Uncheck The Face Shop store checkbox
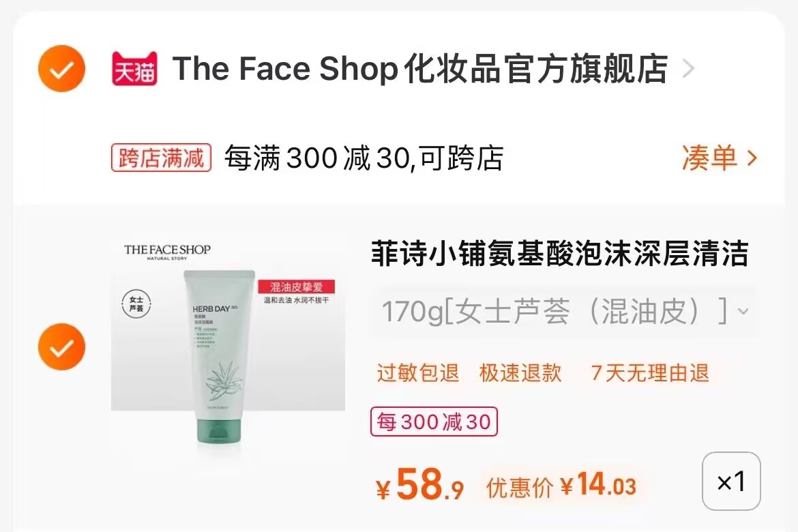The image size is (798, 532). (61, 69)
